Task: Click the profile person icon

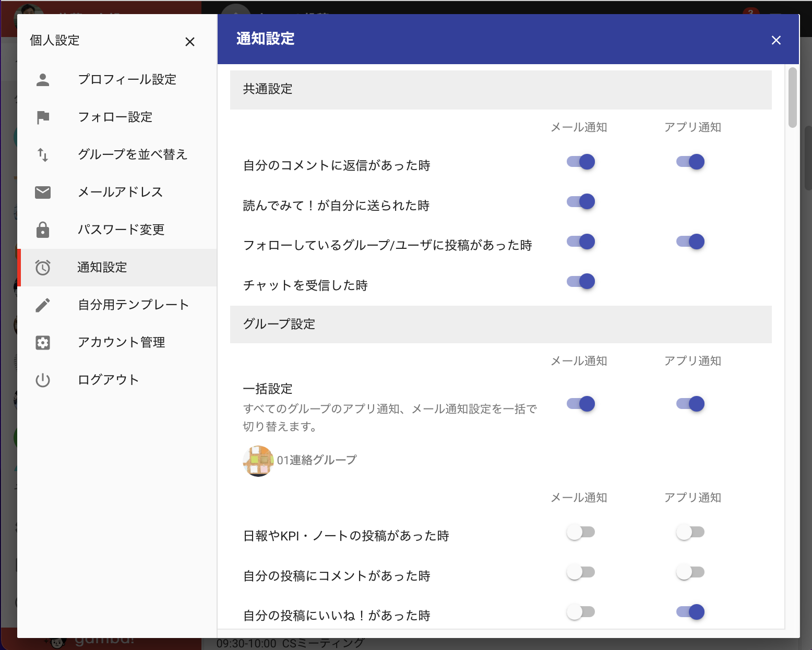Action: click(x=43, y=80)
